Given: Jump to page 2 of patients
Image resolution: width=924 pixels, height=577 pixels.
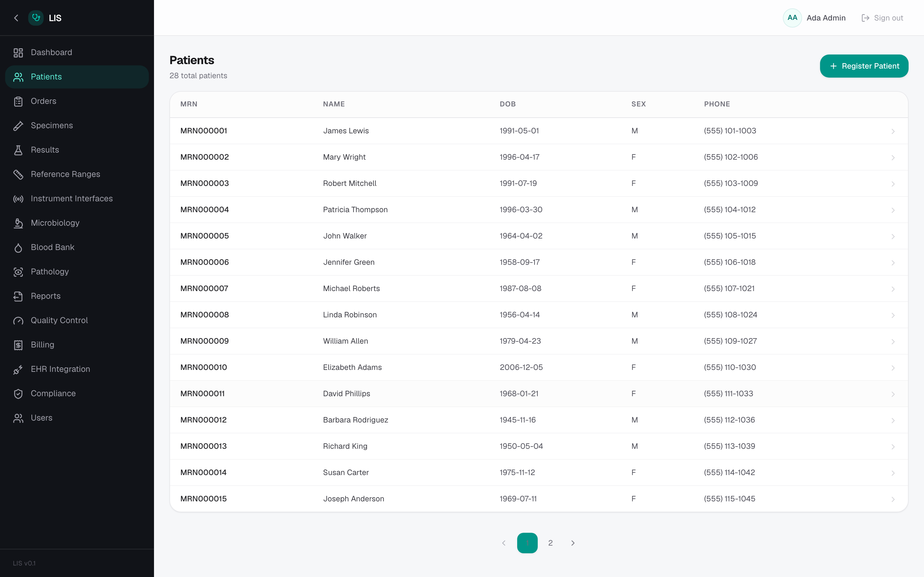Looking at the screenshot, I should tap(550, 543).
